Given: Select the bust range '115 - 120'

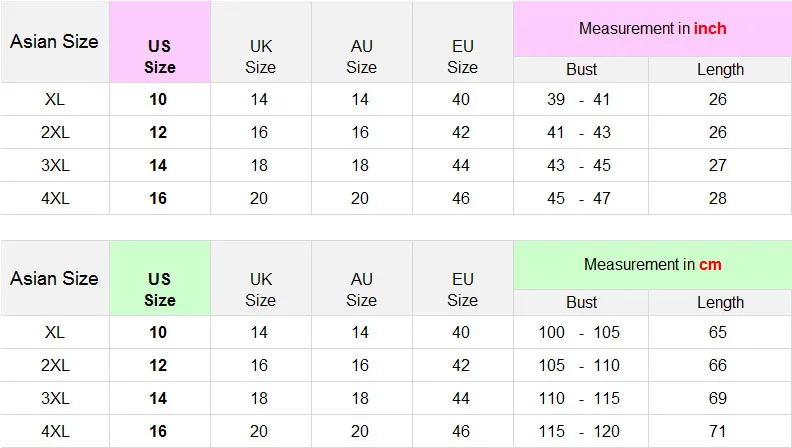Looking at the screenshot, I should tap(581, 431).
